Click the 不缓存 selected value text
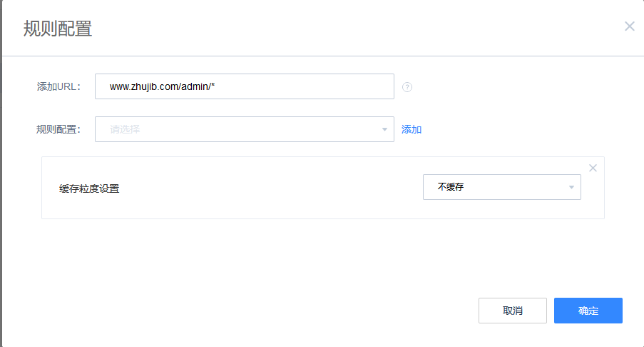Viewport: 644px width, 347px height. (x=452, y=187)
